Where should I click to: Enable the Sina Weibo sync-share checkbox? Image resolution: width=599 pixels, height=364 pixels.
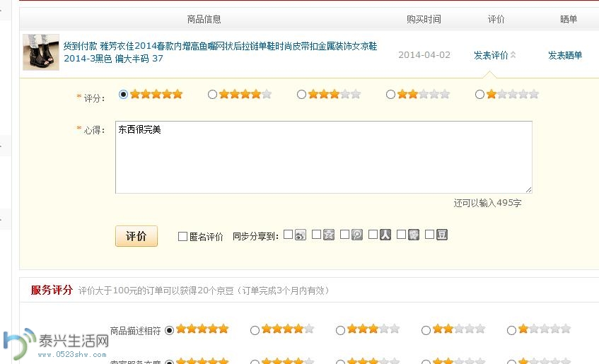pyautogui.click(x=288, y=235)
